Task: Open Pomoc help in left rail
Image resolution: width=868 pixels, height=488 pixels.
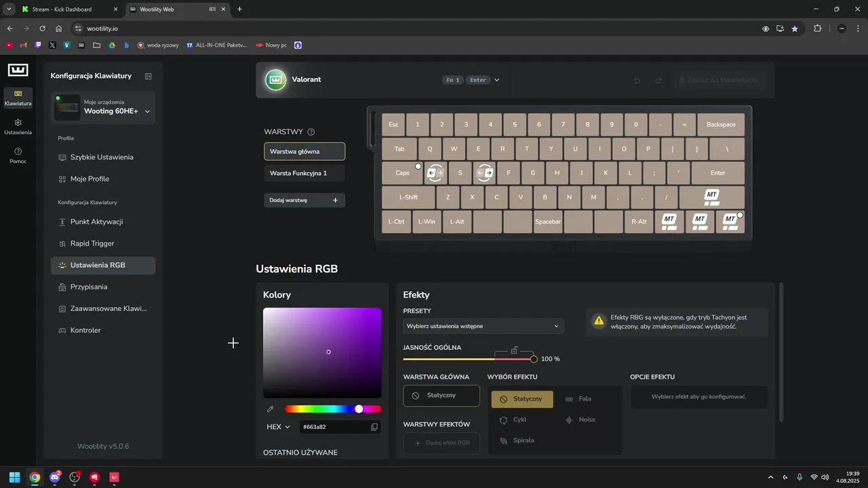Action: tap(18, 155)
